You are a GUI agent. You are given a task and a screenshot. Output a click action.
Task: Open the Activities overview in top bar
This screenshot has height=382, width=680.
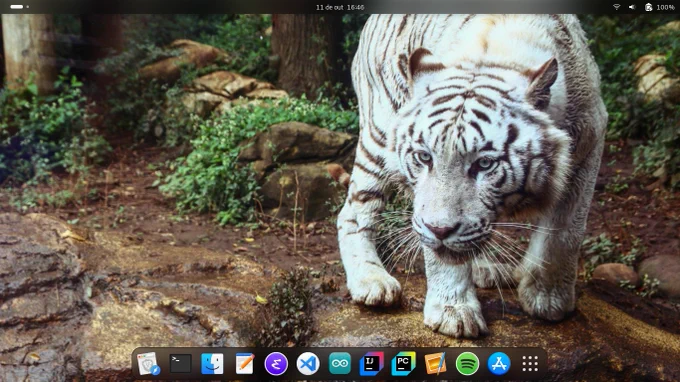point(20,7)
